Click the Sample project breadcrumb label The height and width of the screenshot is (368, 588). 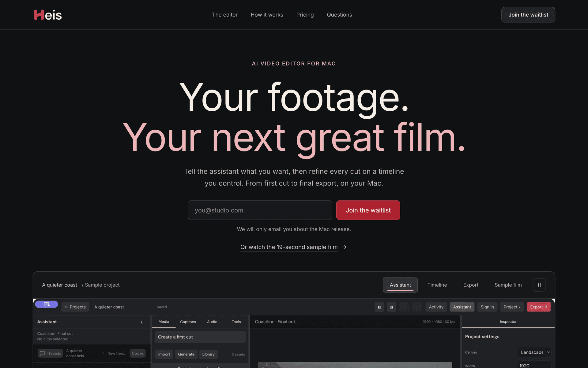(102, 285)
